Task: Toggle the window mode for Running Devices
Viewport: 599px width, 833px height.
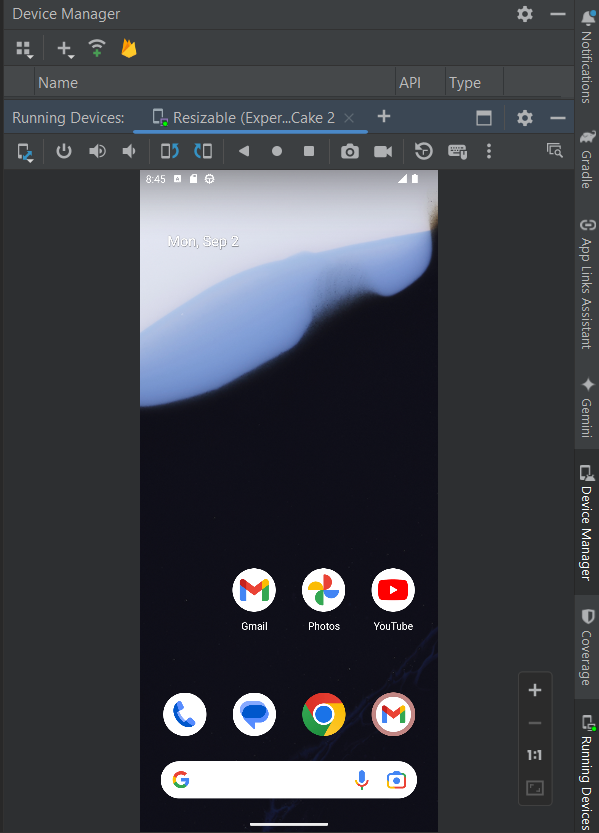Action: tap(484, 117)
